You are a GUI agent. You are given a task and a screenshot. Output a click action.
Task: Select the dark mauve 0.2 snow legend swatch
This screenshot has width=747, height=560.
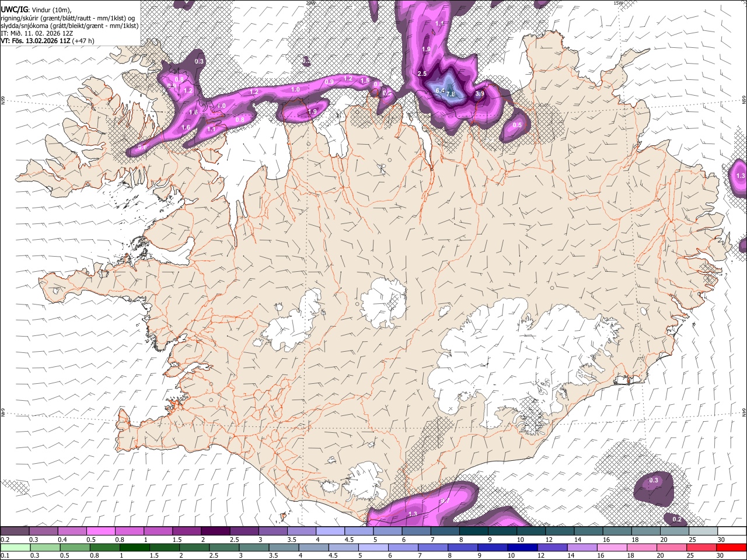(15, 531)
